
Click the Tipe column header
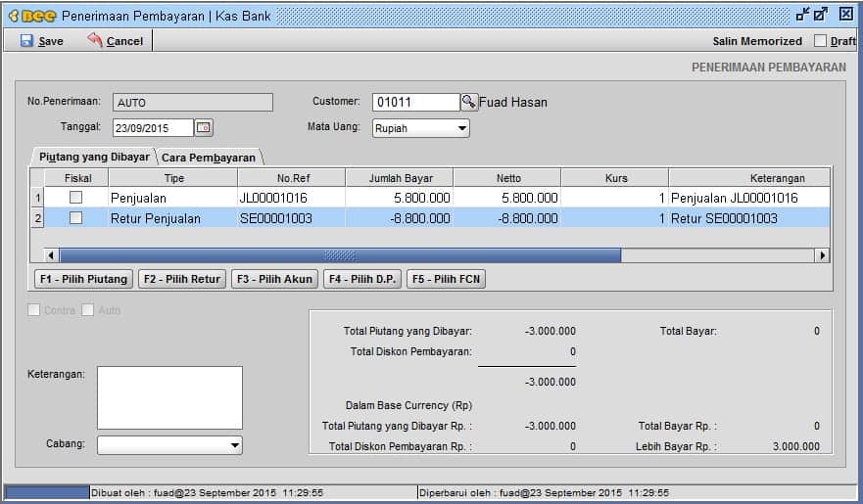(173, 178)
